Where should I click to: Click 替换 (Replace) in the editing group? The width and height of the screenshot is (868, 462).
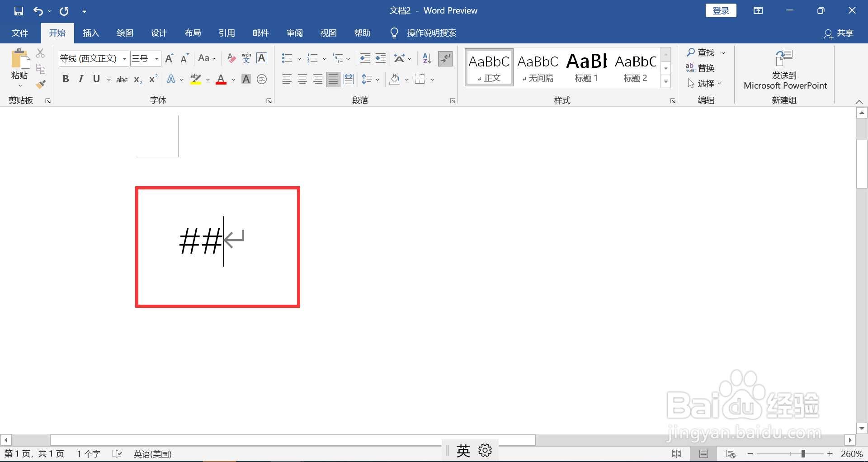pos(700,68)
